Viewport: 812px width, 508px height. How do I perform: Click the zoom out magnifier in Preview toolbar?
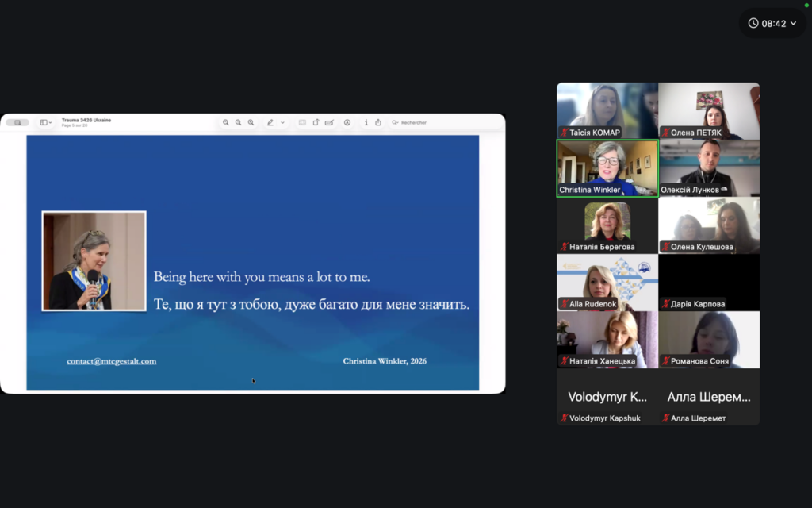226,123
